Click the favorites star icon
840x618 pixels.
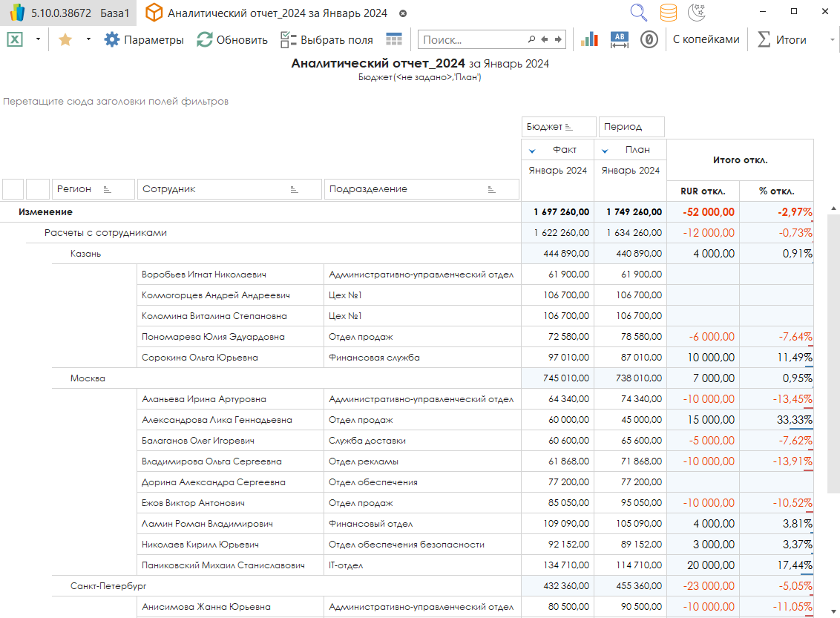pos(65,40)
